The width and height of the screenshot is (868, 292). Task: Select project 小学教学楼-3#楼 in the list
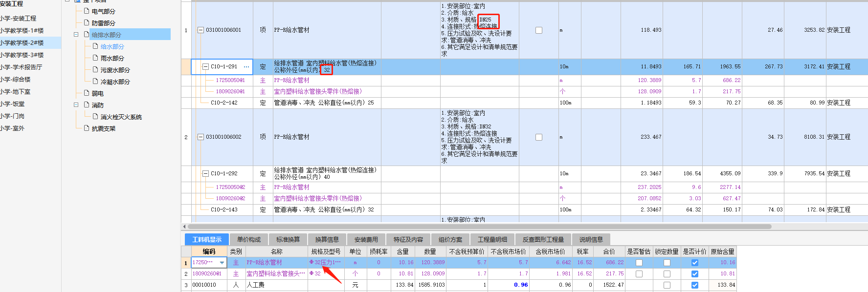click(30, 55)
